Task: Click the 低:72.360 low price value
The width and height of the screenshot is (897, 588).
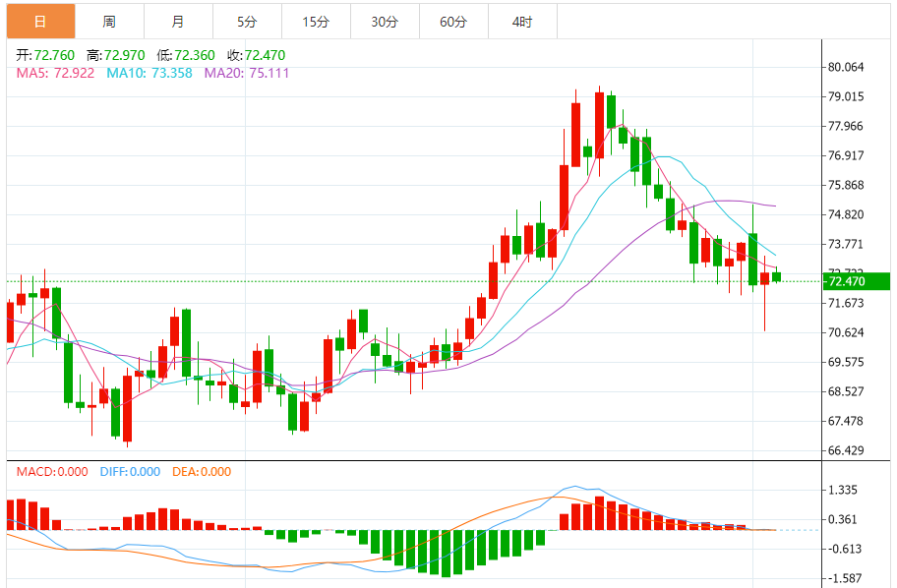Action: [x=186, y=55]
